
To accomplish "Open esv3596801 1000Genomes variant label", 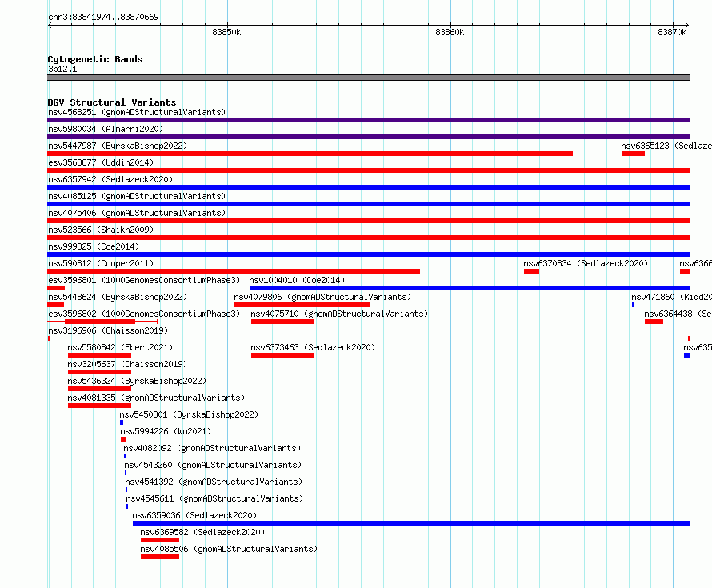I will click(x=144, y=280).
